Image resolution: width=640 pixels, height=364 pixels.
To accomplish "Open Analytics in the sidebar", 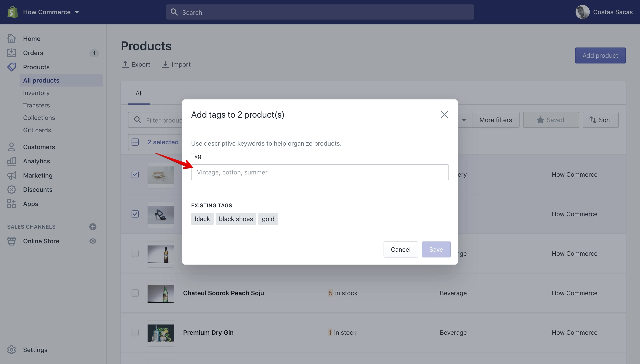I will pyautogui.click(x=36, y=161).
